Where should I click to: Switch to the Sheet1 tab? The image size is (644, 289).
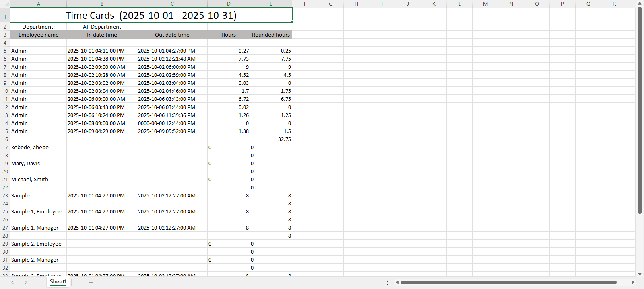(58, 282)
